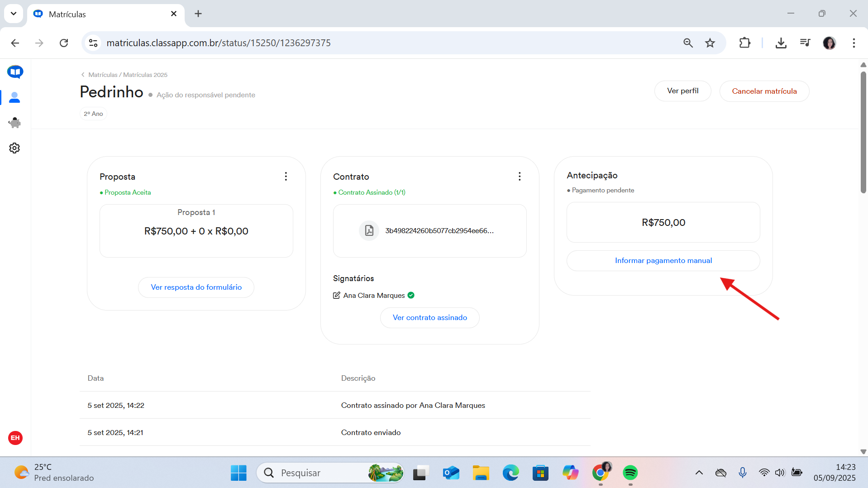Click browser forward arrow
The image size is (868, 488).
[39, 43]
